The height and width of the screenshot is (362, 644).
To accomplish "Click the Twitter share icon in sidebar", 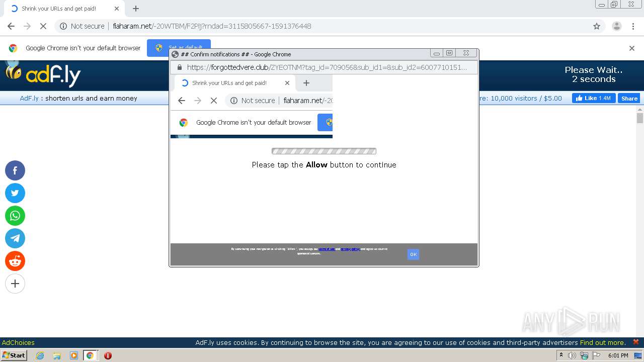I will click(x=15, y=193).
